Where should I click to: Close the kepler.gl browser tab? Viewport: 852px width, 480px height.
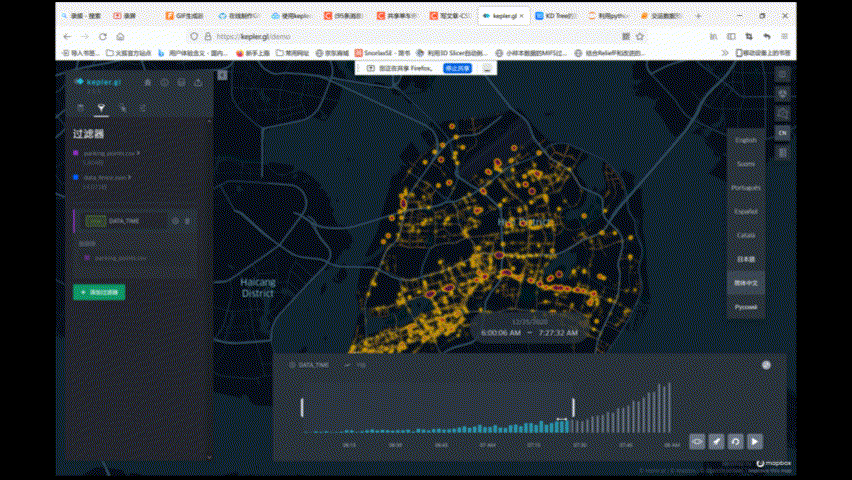(x=522, y=16)
